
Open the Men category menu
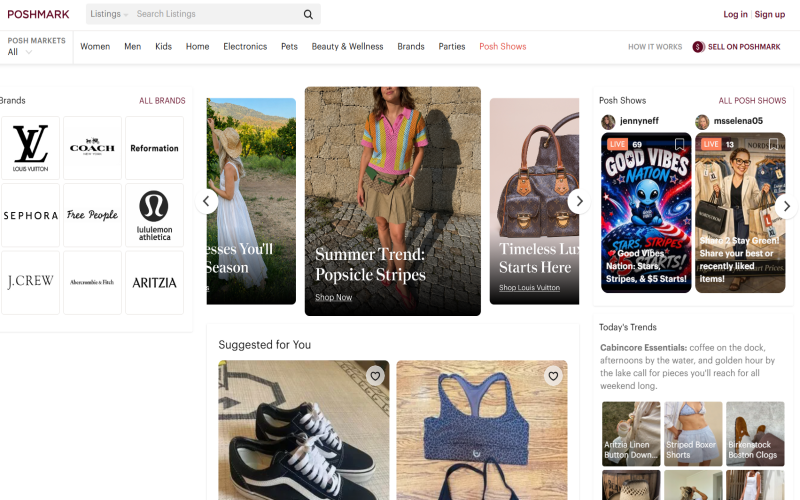tap(133, 46)
